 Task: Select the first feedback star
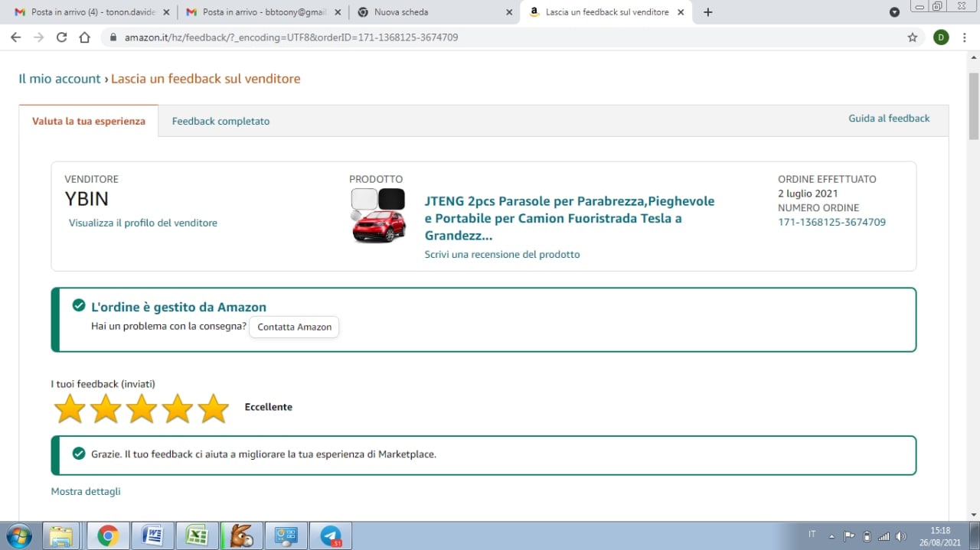tap(70, 408)
